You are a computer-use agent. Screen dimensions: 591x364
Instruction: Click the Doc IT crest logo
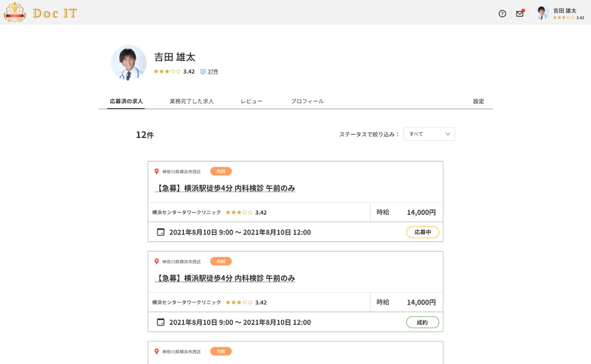[15, 12]
